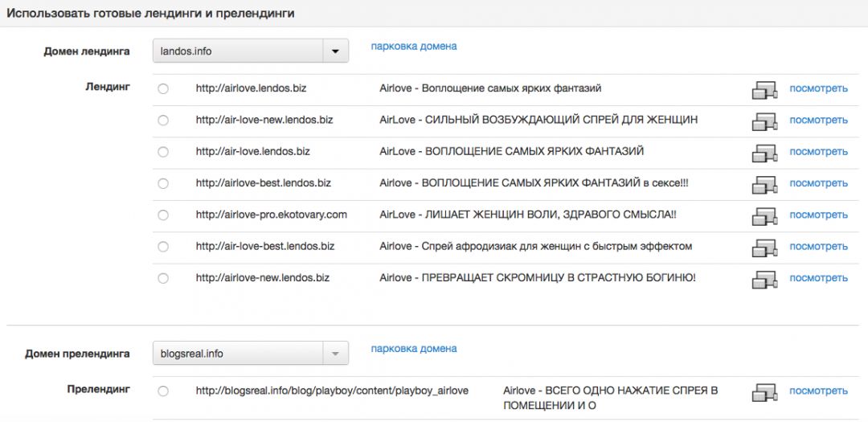
Task: Click URL text http://airlove-best.lendos.biz
Action: (264, 183)
